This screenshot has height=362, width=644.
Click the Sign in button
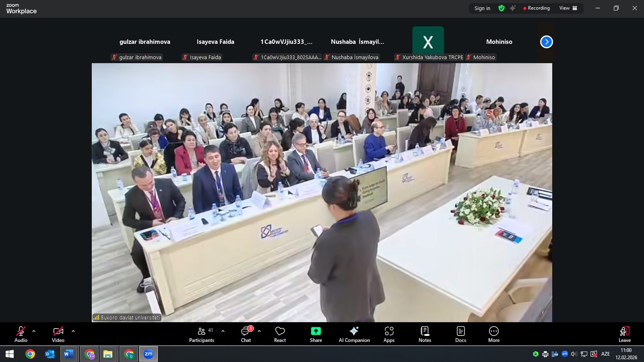482,8
